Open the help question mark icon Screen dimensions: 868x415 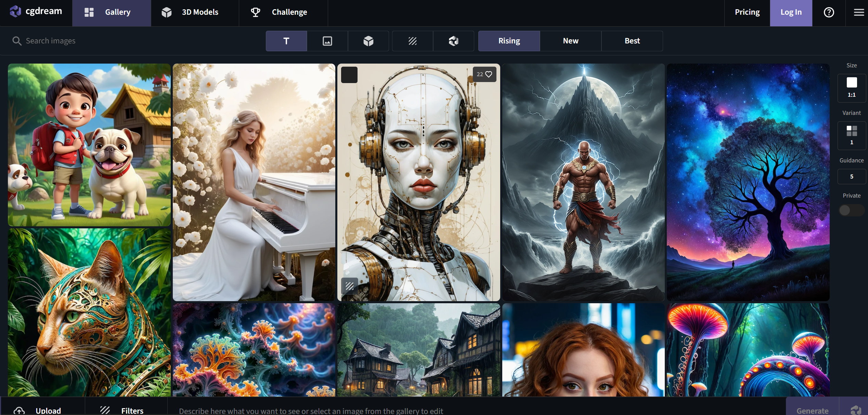[x=828, y=12]
